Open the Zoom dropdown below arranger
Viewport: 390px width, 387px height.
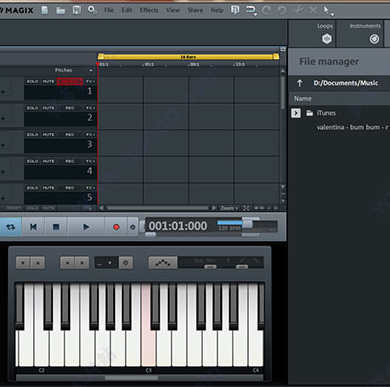[x=229, y=208]
